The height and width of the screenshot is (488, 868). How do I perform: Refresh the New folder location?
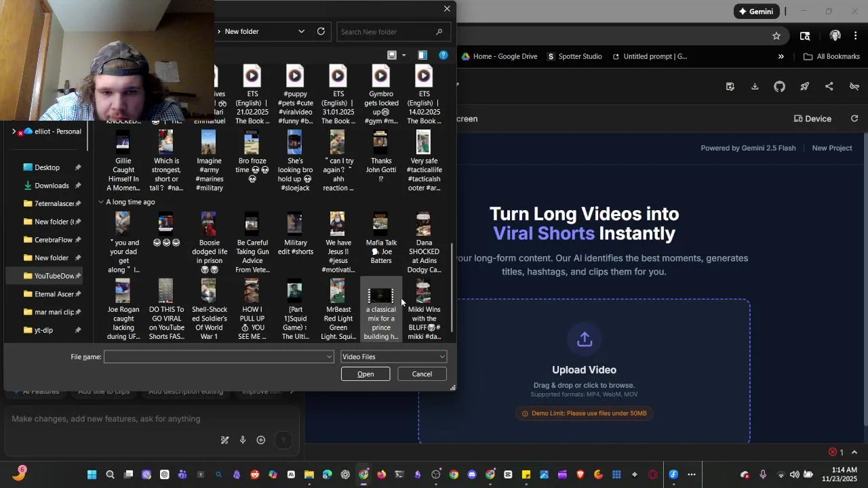tap(321, 31)
